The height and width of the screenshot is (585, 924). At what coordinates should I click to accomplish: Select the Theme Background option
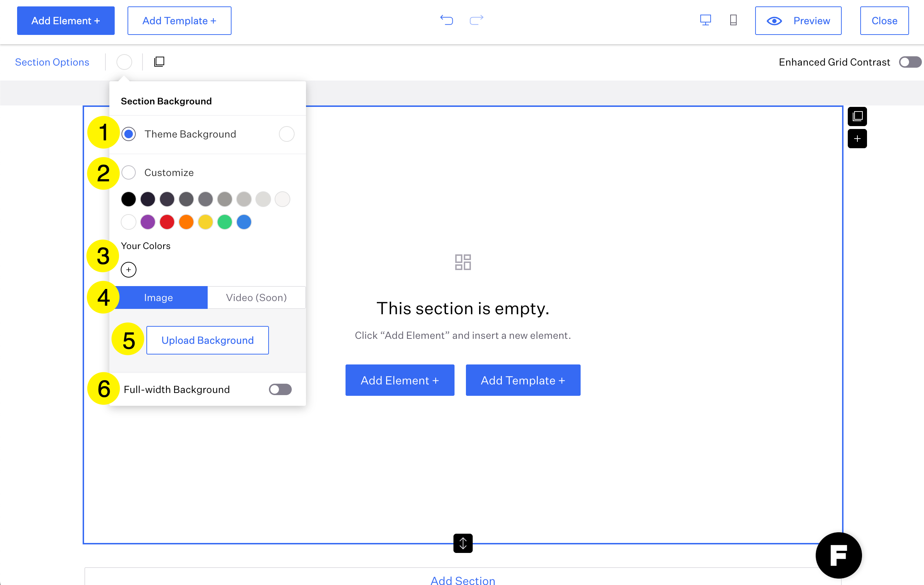[x=129, y=134]
